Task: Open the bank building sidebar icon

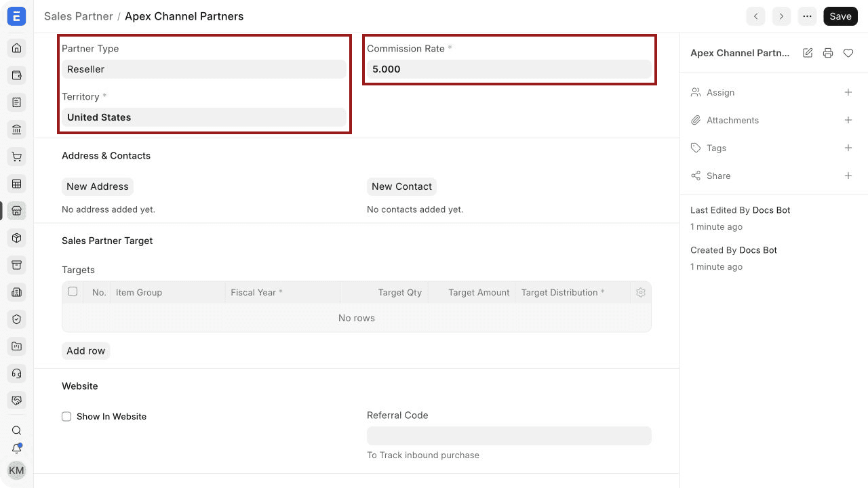Action: click(17, 129)
